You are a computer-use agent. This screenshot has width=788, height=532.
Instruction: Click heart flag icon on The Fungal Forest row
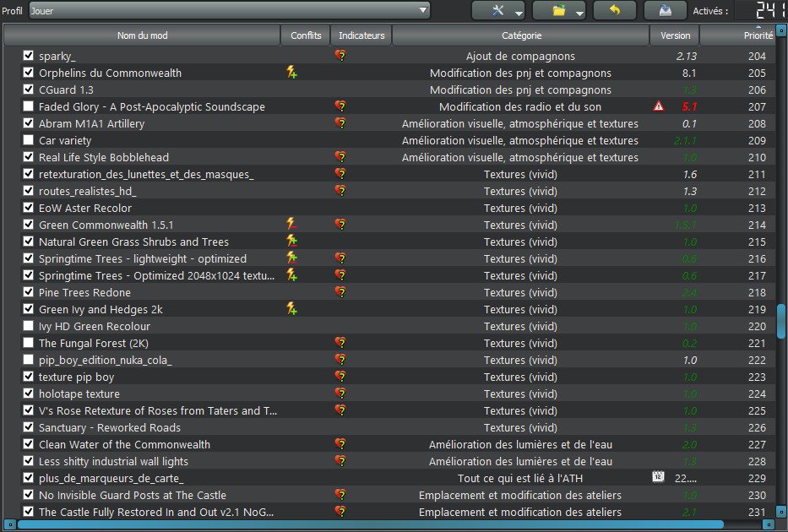340,343
